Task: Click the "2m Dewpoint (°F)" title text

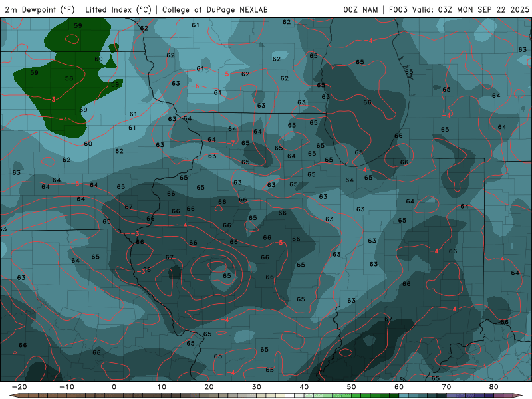Action: (40, 9)
